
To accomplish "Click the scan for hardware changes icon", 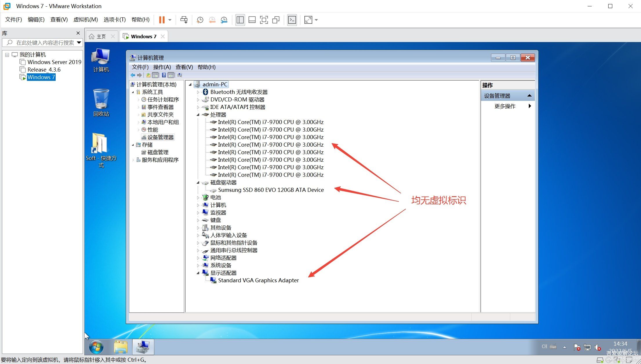I will [180, 75].
